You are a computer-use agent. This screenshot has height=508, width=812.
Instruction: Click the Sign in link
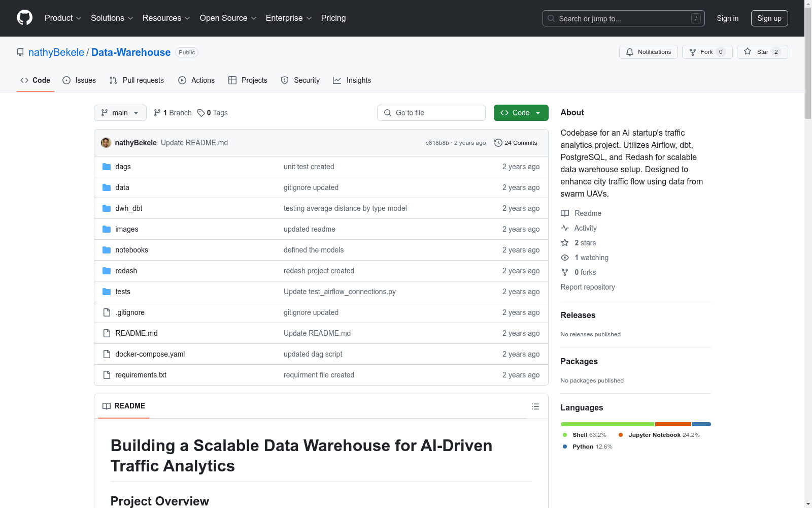(728, 18)
